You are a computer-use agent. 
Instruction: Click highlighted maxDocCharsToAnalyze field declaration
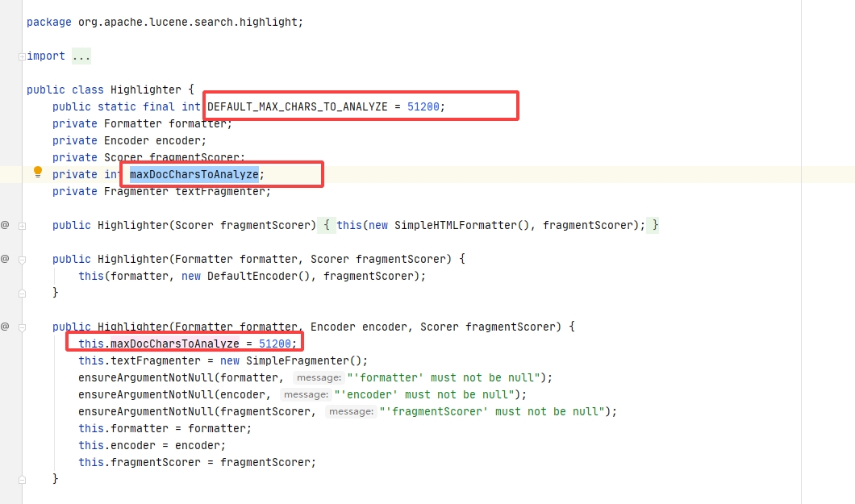[194, 174]
